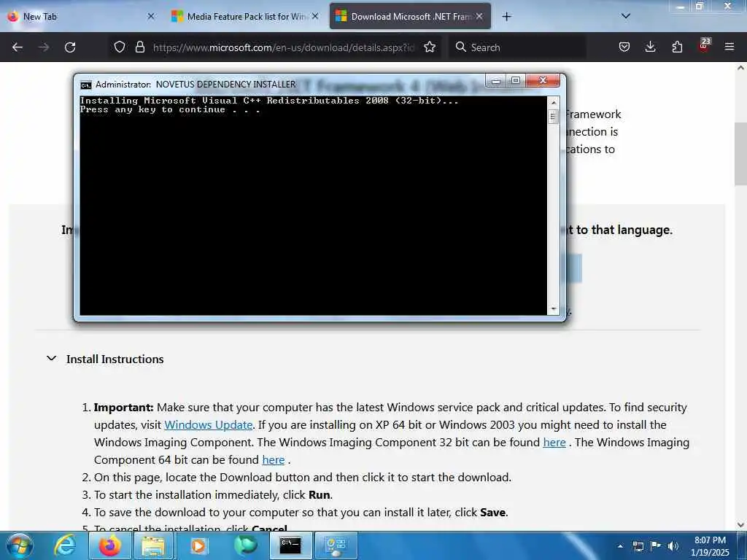Click the green globe taskbar icon
Screen dimensions: 747x560
(x=245, y=545)
